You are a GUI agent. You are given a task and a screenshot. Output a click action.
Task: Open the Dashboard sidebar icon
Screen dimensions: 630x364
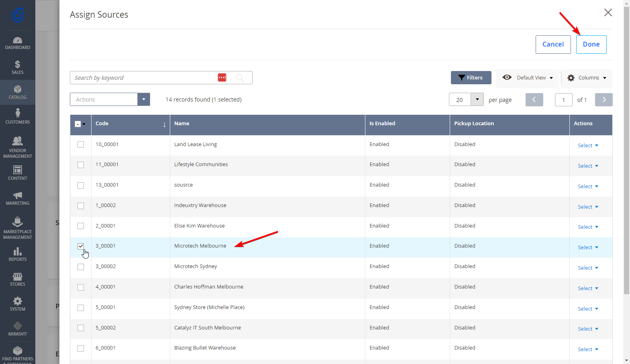click(x=18, y=43)
